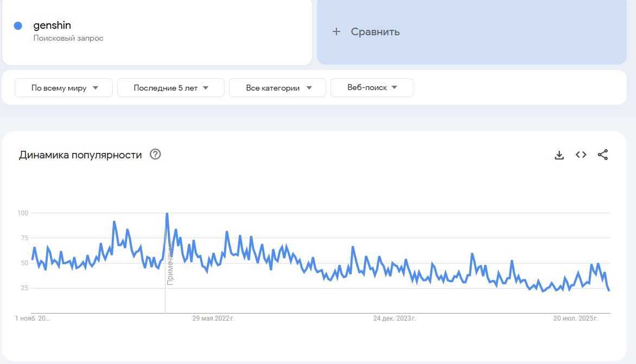Click the share chart icon
This screenshot has width=636, height=364.
(603, 155)
